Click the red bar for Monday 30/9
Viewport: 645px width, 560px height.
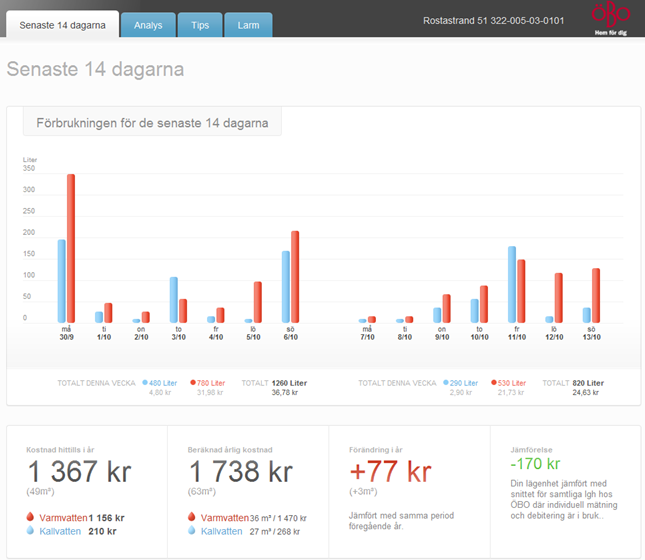(x=71, y=248)
